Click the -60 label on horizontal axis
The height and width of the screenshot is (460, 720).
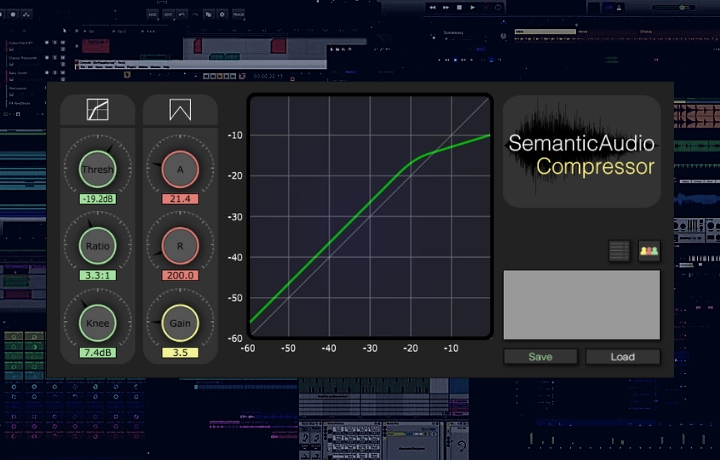(248, 348)
